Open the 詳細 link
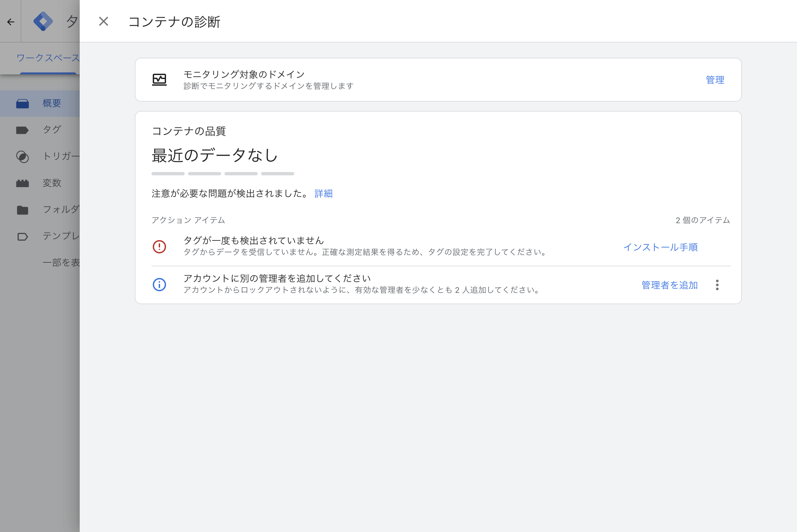797x532 pixels. 323,193
